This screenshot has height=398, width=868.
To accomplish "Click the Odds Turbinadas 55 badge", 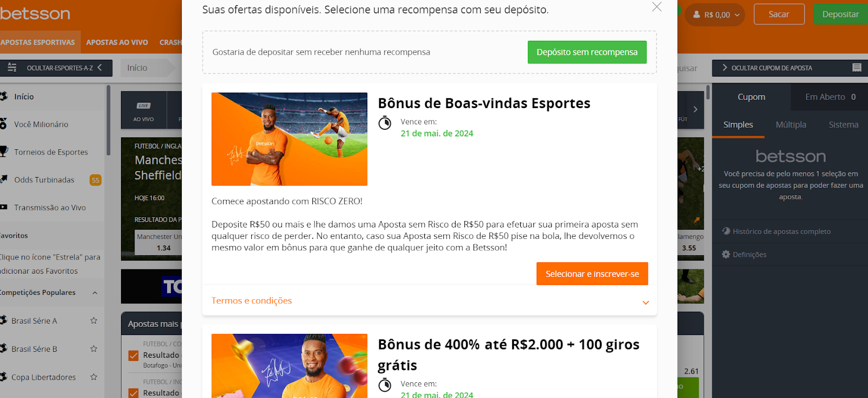I will 95,180.
